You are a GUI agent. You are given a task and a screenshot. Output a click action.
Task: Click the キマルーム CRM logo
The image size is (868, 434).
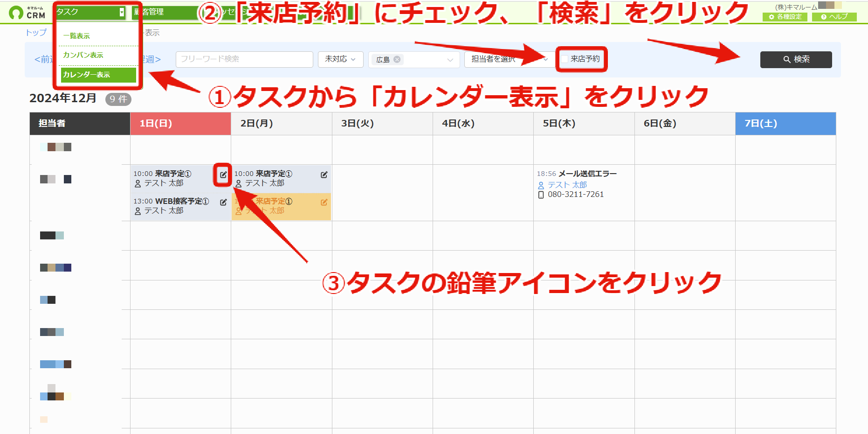[27, 12]
